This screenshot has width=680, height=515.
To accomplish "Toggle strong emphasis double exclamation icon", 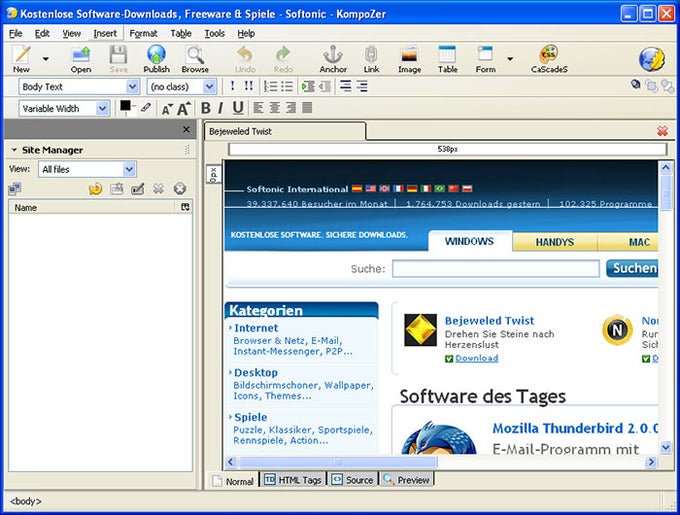I will (x=248, y=86).
